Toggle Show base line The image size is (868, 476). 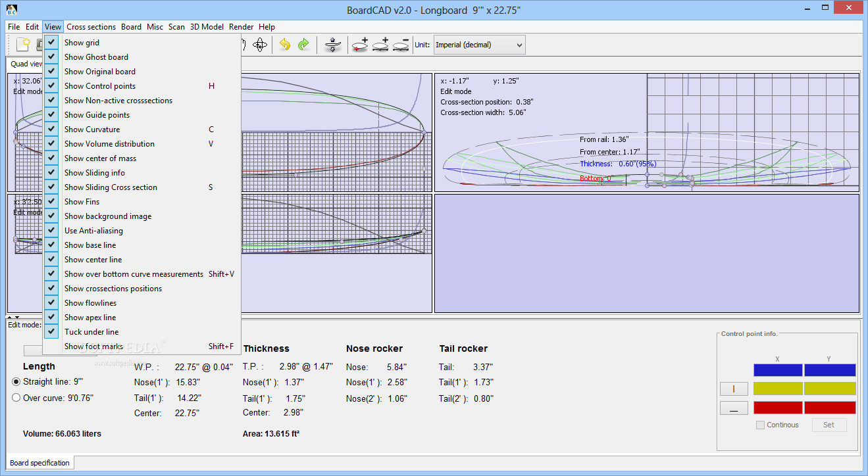pyautogui.click(x=142, y=245)
